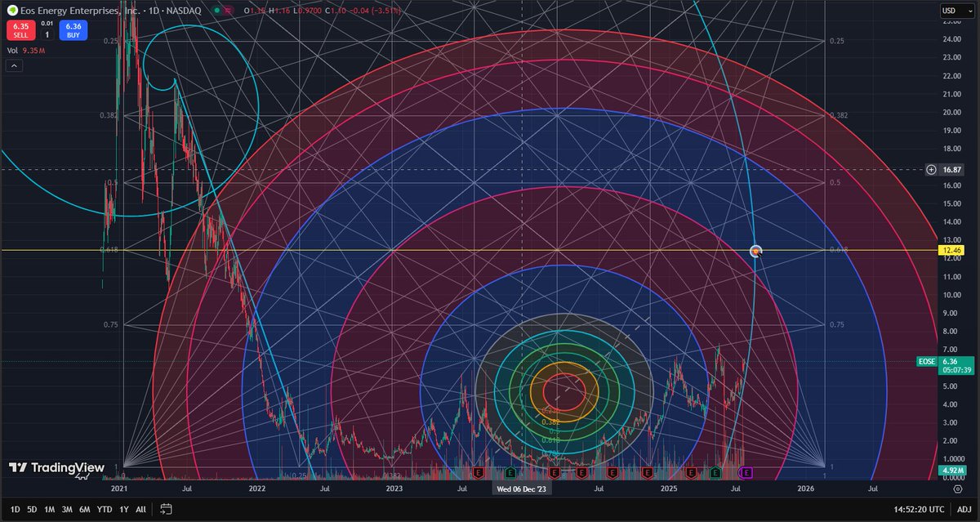Click the 20.00 price axis label
Screen dimensions: 980x522
coord(951,112)
